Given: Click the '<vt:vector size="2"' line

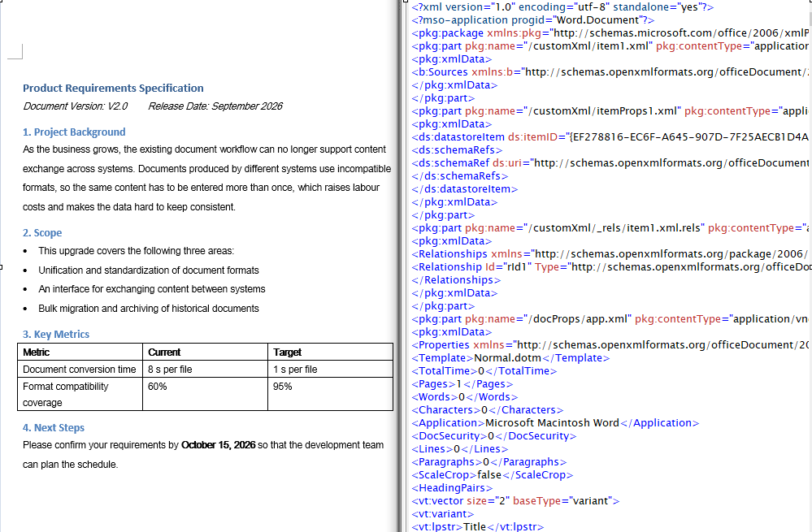Looking at the screenshot, I should pos(515,501).
